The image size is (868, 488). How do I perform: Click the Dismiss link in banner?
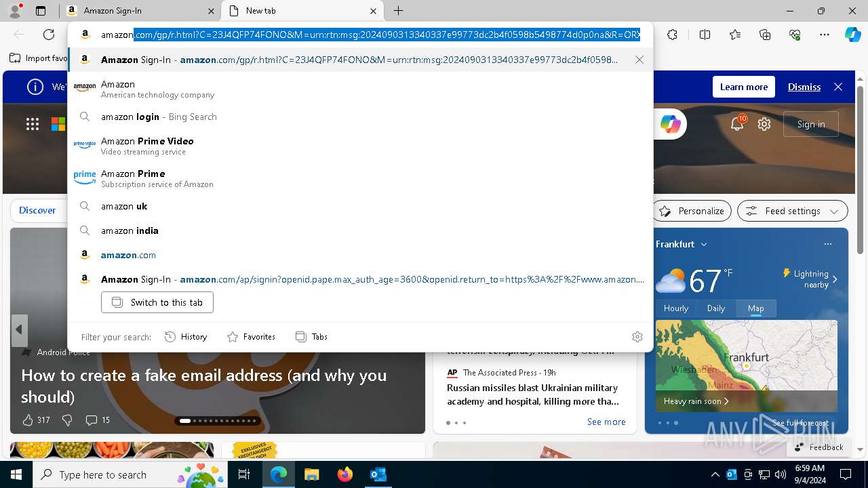click(x=804, y=87)
